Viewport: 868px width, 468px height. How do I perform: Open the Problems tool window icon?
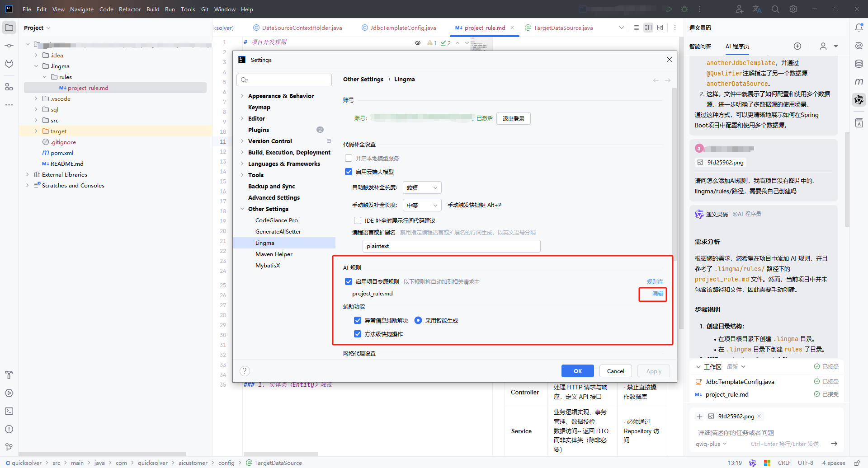pos(9,429)
